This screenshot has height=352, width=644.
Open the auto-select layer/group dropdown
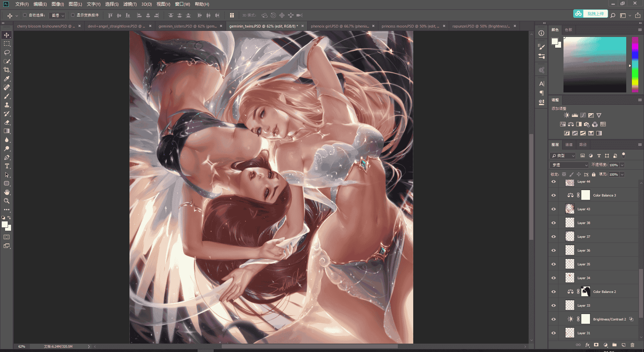click(57, 15)
